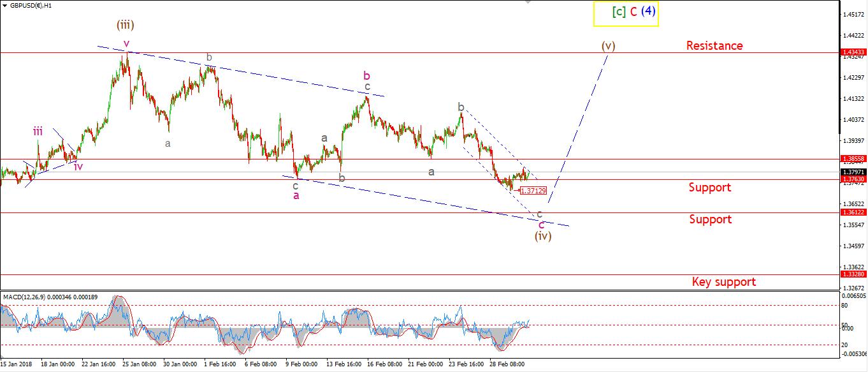Click the 1.36122 support price tag
The width and height of the screenshot is (868, 372).
(x=853, y=212)
